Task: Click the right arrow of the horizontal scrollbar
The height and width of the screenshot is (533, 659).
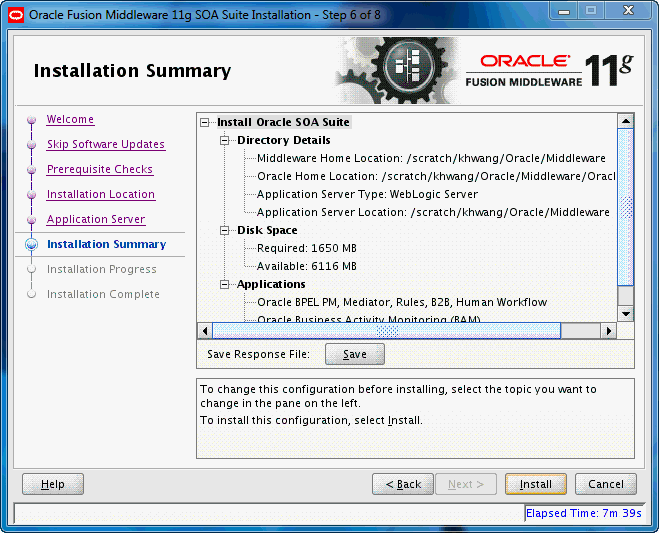Action: click(x=609, y=331)
